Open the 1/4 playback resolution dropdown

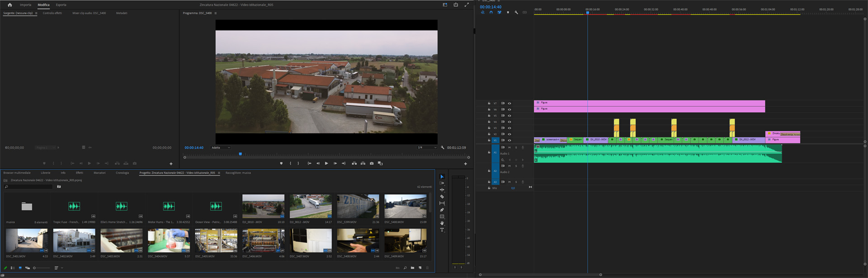(426, 148)
